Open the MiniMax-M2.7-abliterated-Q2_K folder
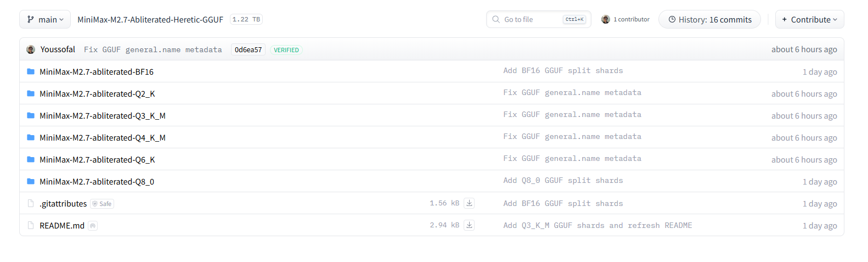 (97, 93)
